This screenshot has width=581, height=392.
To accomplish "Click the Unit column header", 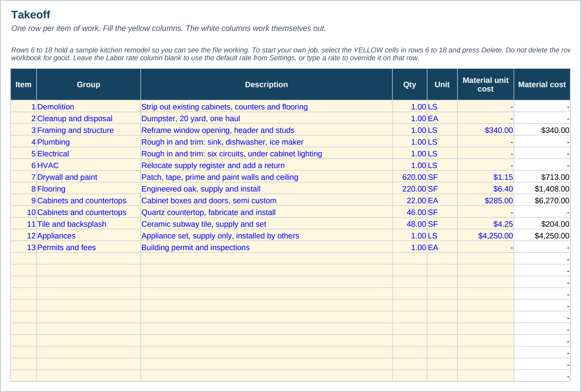I will (442, 84).
